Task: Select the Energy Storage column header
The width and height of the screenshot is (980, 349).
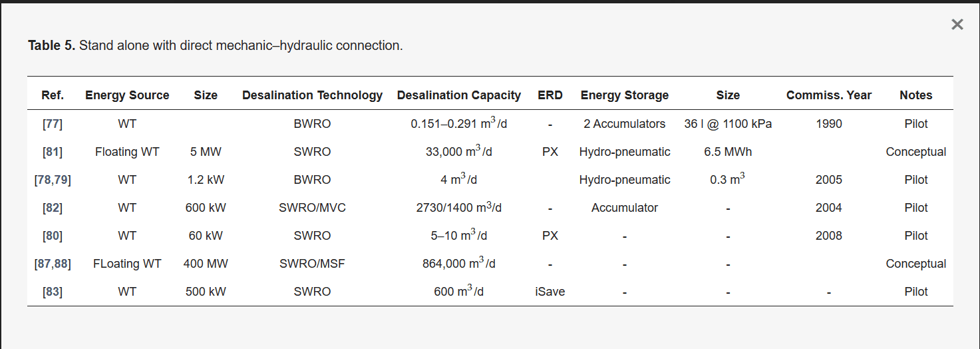Action: [x=625, y=95]
